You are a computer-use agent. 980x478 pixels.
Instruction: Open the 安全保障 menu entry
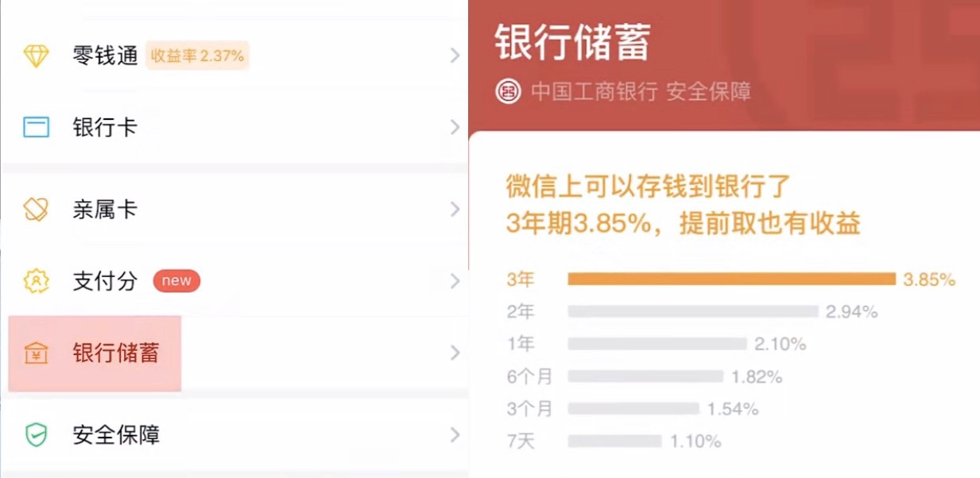pos(116,435)
